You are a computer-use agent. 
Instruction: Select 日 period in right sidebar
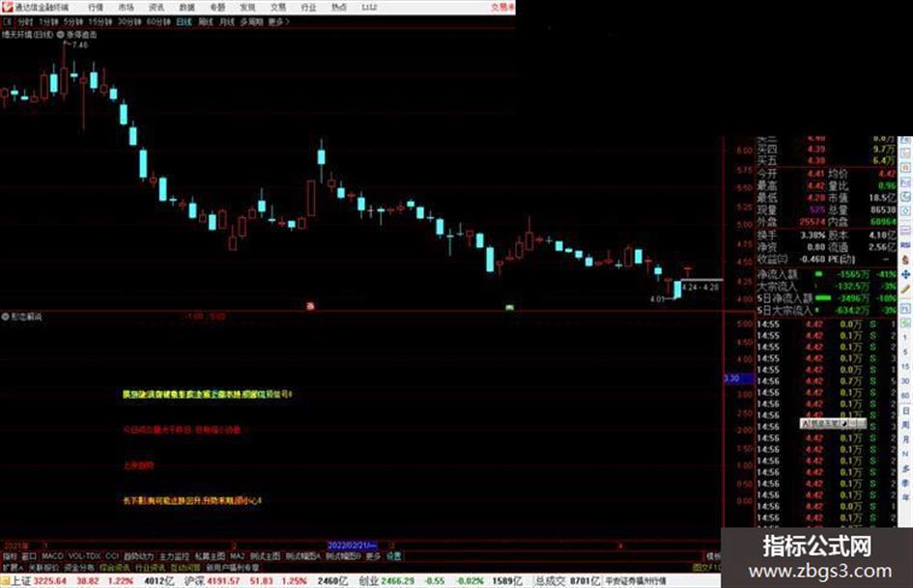pyautogui.click(x=905, y=410)
